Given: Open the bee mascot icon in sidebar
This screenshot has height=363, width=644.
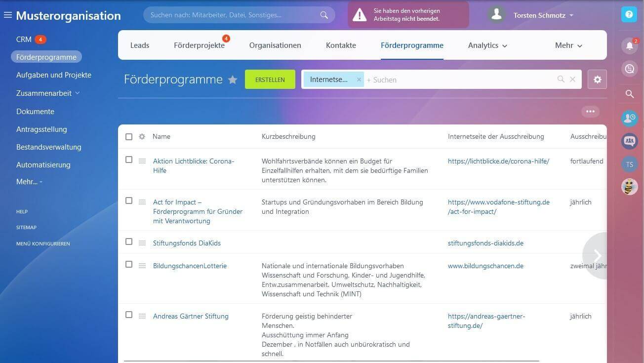Looking at the screenshot, I should coord(629,187).
